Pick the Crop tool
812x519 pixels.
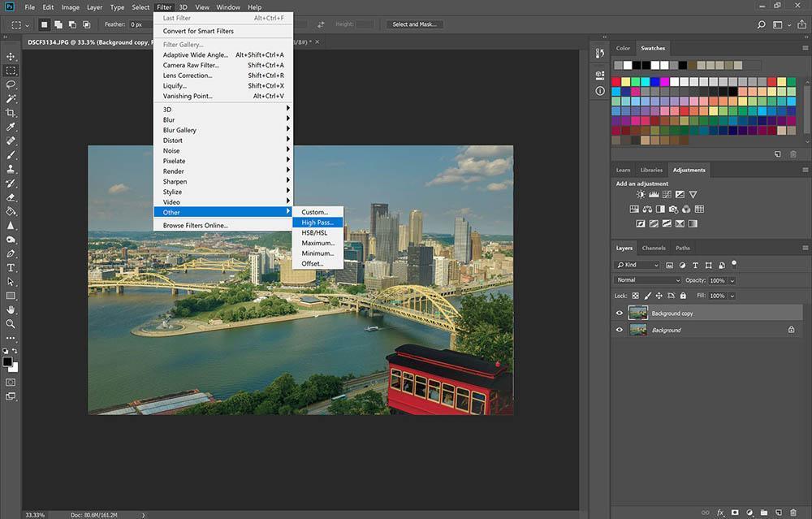(11, 113)
